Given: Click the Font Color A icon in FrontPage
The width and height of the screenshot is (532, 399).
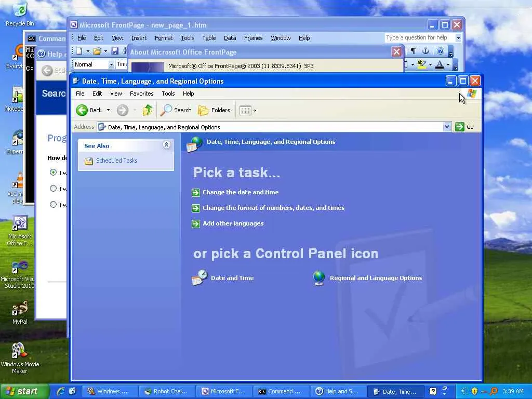Looking at the screenshot, I should (x=440, y=64).
